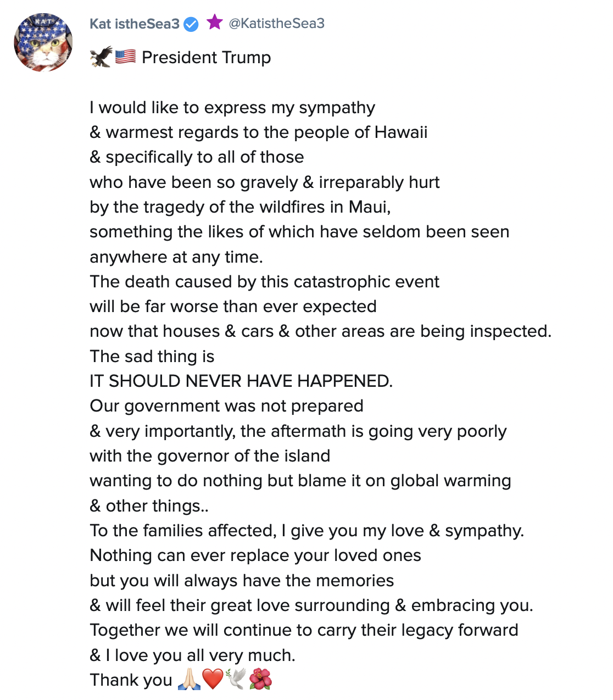Click the cat profile avatar picture
This screenshot has height=700, width=613.
click(43, 42)
